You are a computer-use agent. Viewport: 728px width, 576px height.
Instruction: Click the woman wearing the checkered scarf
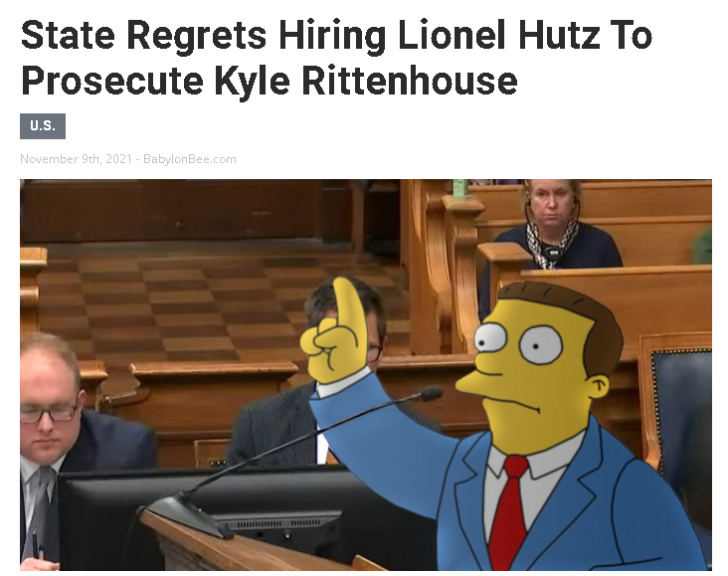pos(553,228)
